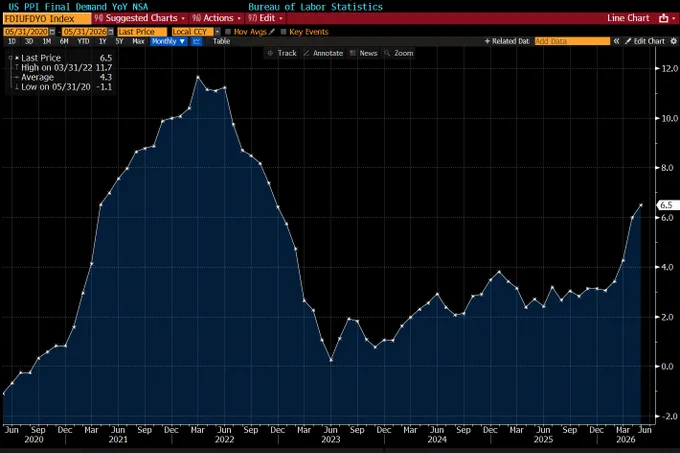Screen dimensions: 680x453
Task: Click 'Bureau of Labor Statistics' source text
Action: click(x=315, y=7)
